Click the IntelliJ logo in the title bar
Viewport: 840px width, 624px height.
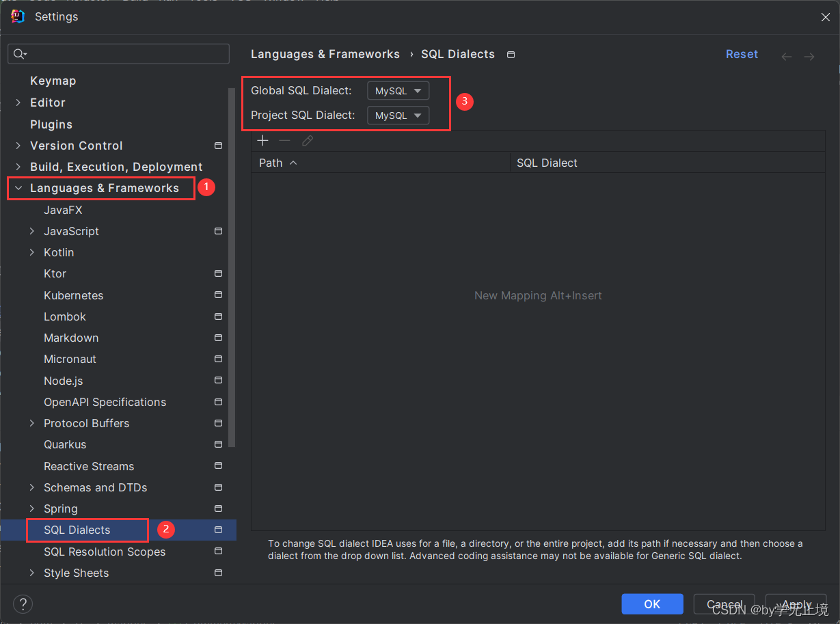coord(17,16)
